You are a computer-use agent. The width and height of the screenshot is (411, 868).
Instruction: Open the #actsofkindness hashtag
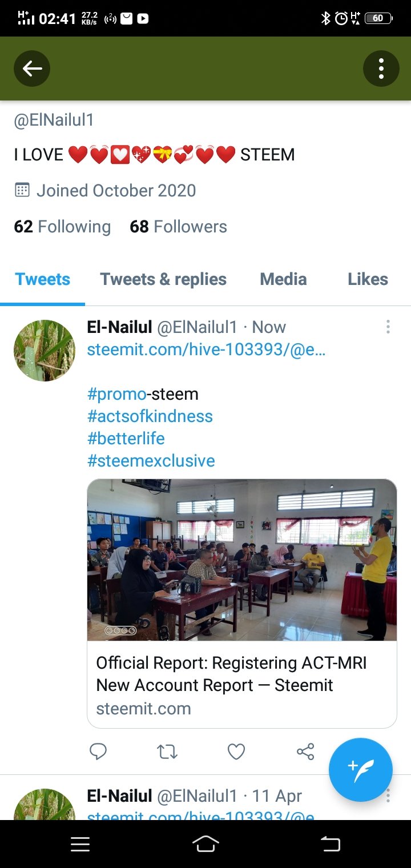click(150, 416)
